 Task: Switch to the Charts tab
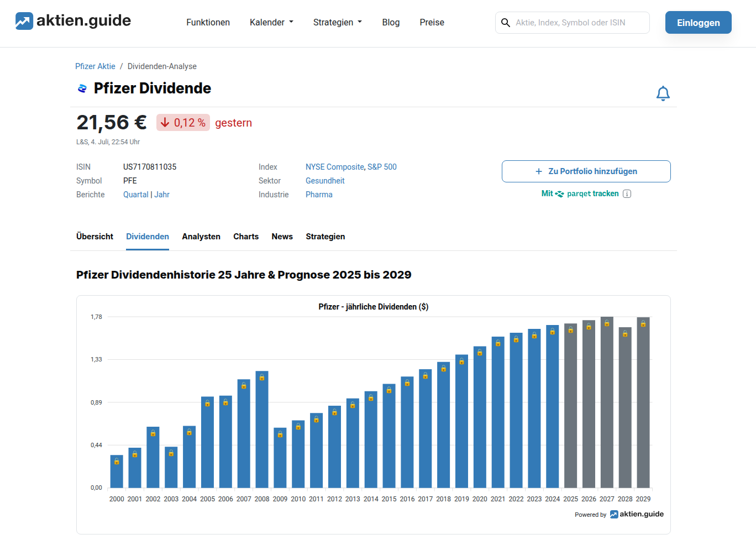point(246,237)
